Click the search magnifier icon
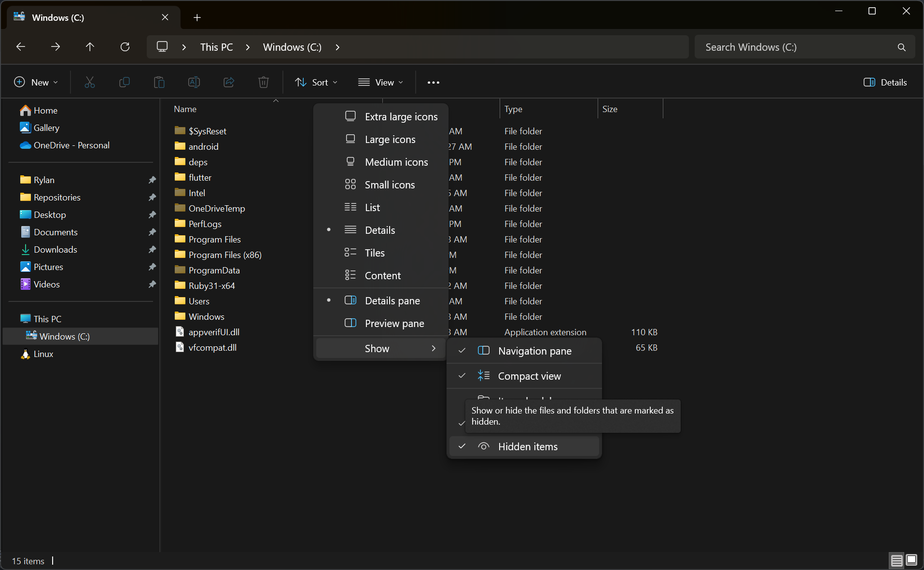Viewport: 924px width, 570px height. pos(901,47)
